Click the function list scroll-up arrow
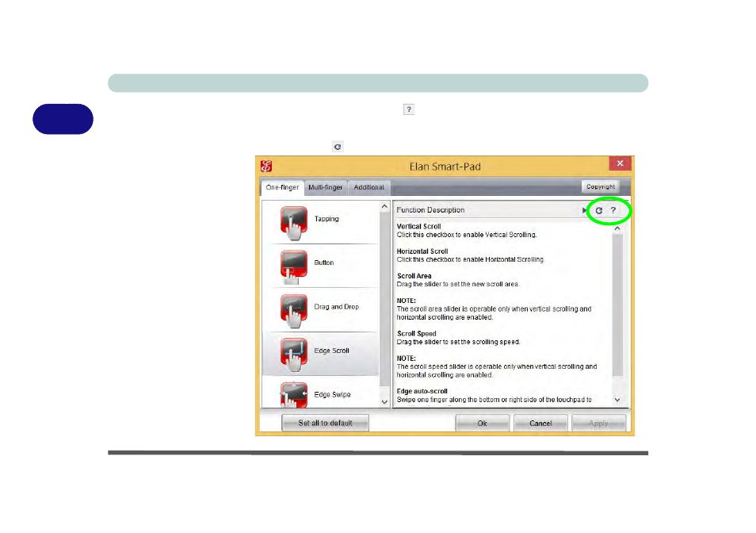Screen dimensions: 756x533 [x=384, y=206]
